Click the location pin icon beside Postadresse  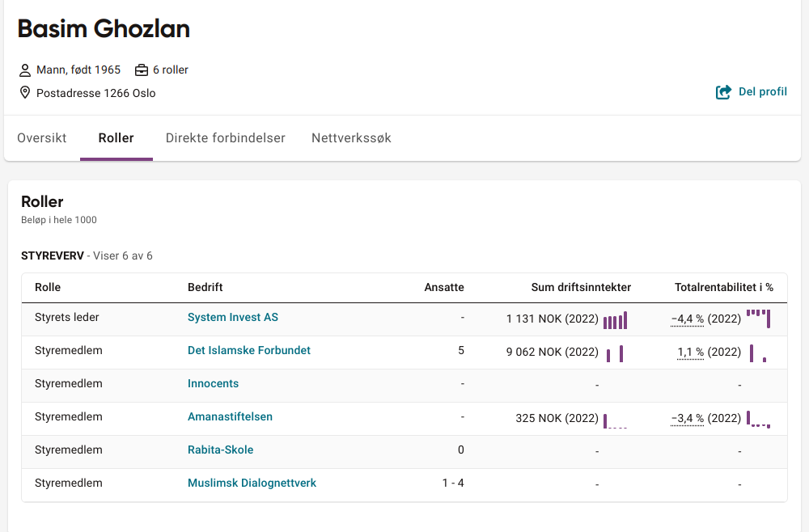25,93
